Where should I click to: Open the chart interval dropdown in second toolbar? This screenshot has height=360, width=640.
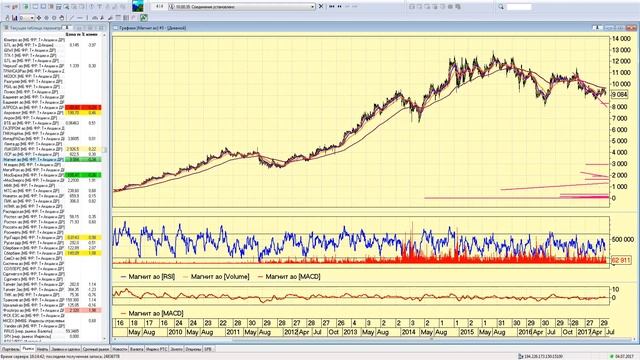[27, 18]
